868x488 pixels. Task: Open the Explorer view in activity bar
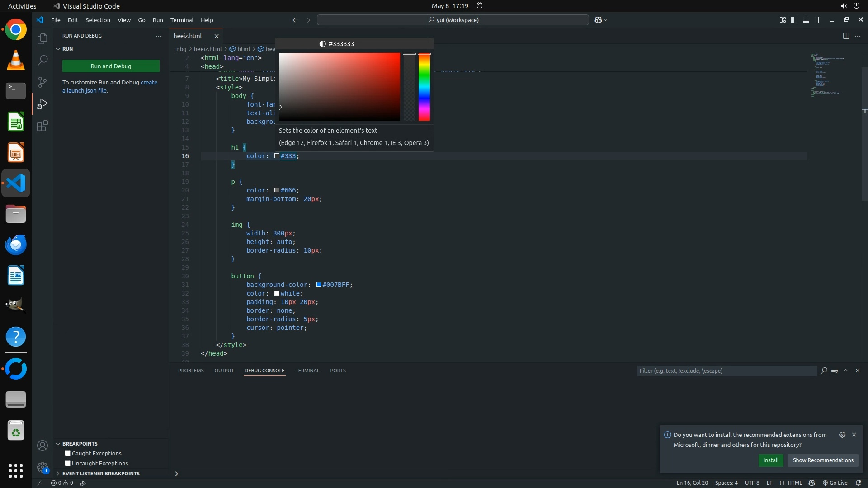tap(42, 39)
